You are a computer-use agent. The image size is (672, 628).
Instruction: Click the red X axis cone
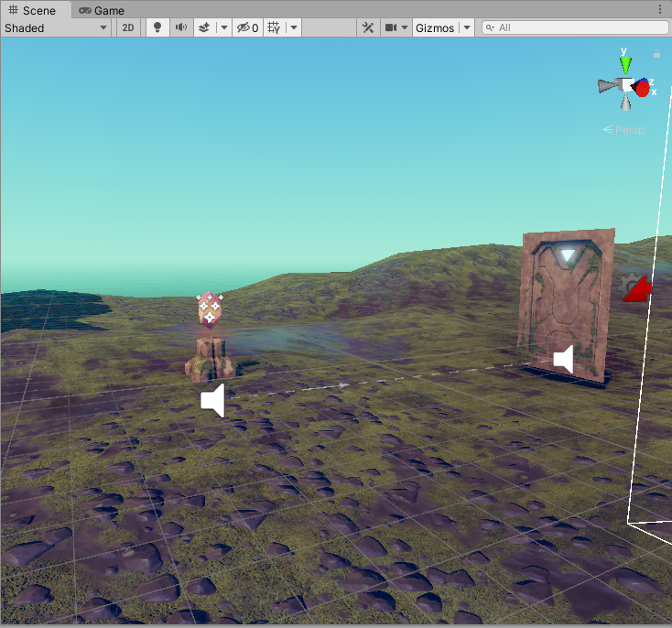point(642,89)
